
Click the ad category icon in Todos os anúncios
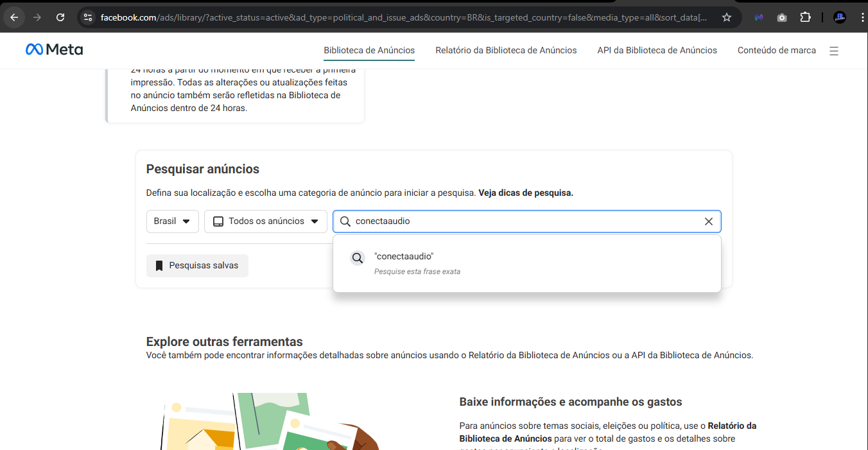[218, 221]
